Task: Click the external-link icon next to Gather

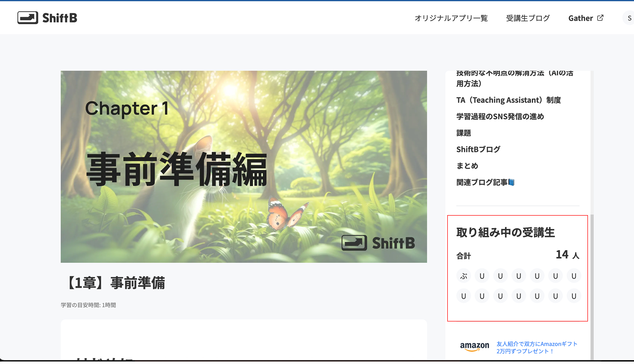Action: [x=600, y=18]
